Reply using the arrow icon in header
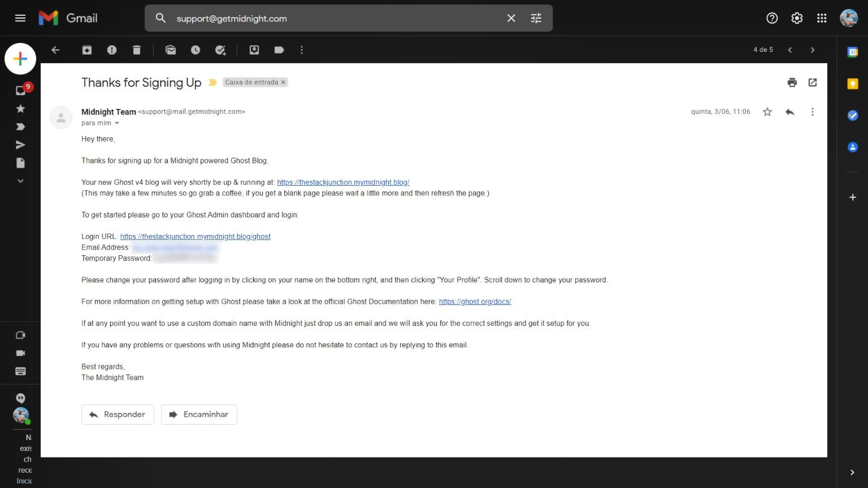The width and height of the screenshot is (868, 488). pos(790,112)
